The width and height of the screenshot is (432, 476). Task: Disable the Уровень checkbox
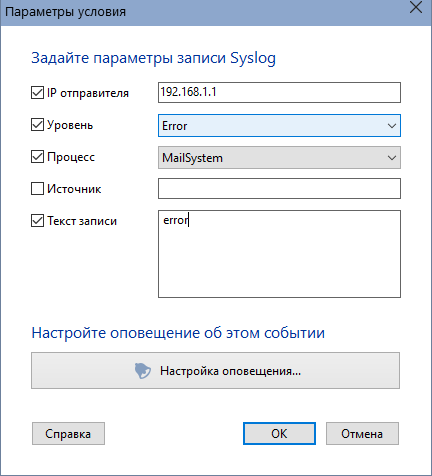click(x=37, y=125)
